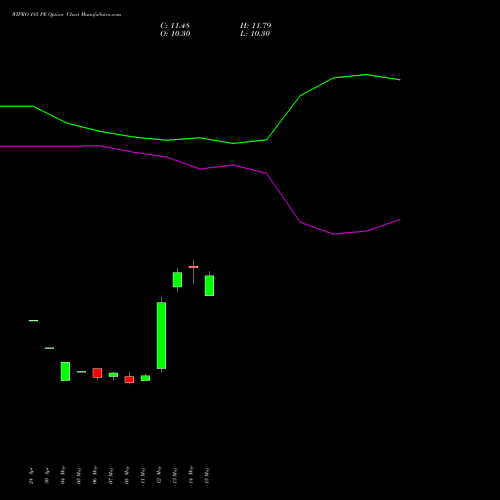Select the low value L: 10.30
500x500 pixels.
tap(255, 34)
